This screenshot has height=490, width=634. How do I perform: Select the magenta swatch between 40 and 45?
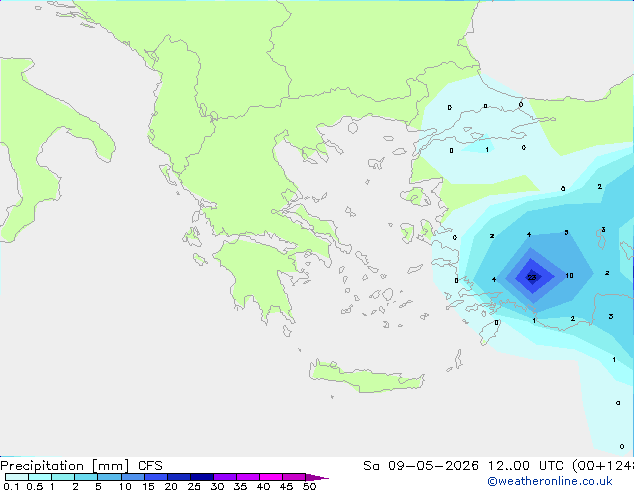tap(271, 477)
